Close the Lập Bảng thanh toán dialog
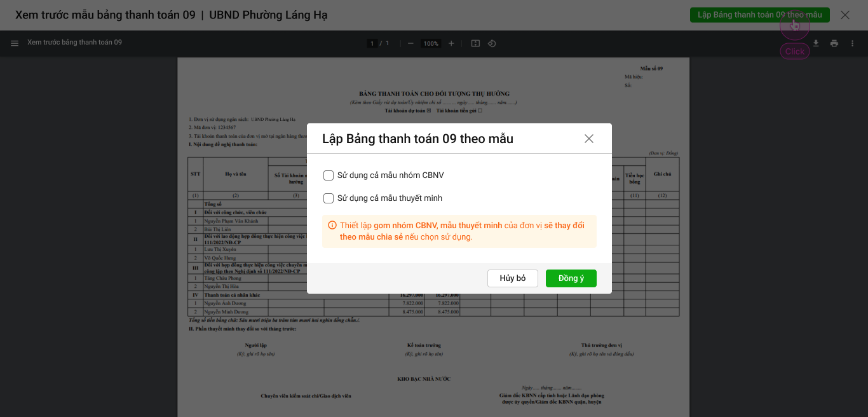 (589, 139)
